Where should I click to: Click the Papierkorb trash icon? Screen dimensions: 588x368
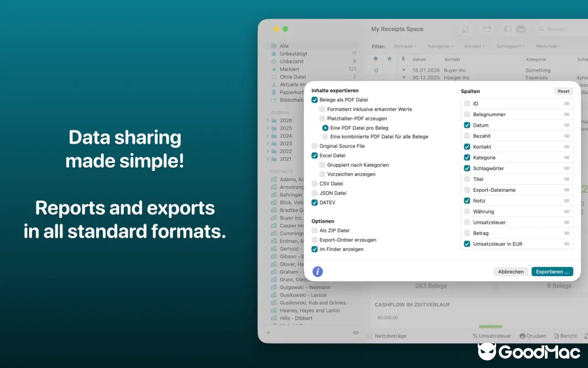(x=274, y=92)
